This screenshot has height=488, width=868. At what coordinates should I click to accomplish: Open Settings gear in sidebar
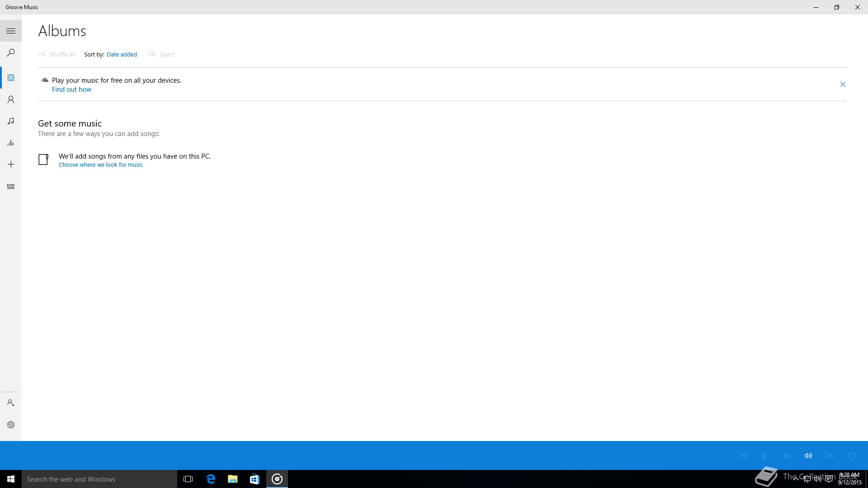[x=11, y=425]
